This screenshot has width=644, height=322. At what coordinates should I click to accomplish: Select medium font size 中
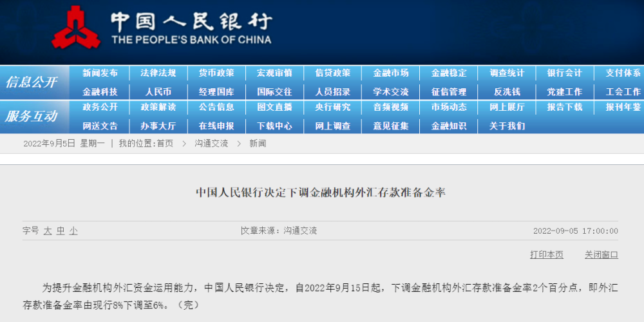coord(61,231)
